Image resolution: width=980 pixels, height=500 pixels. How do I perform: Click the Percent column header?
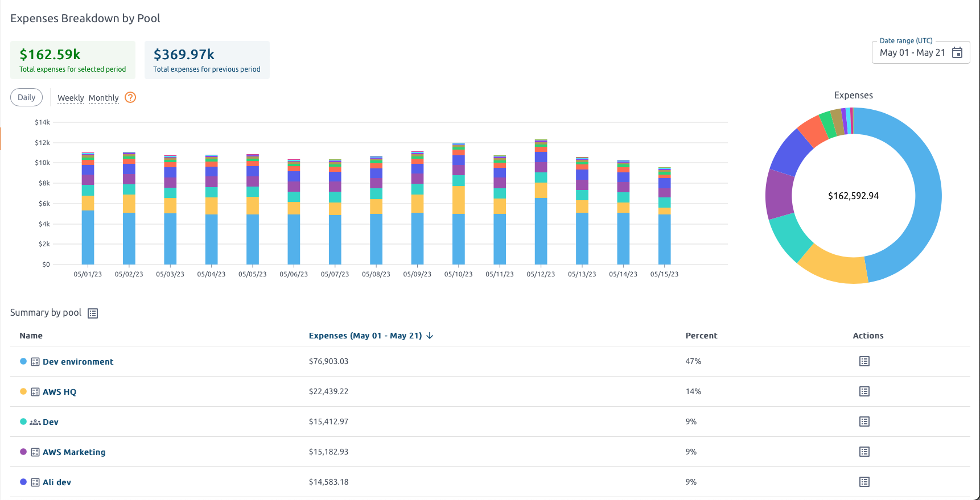click(x=701, y=336)
